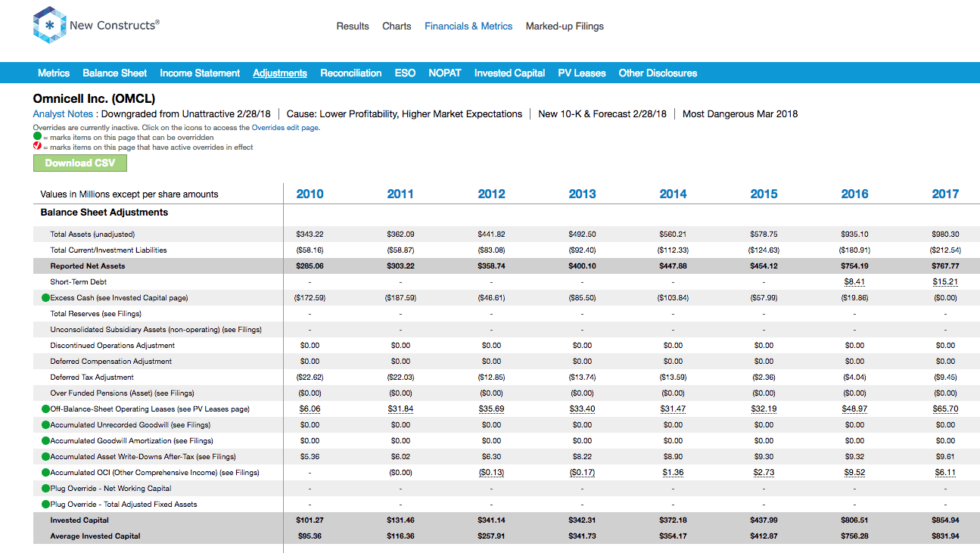Open 2015 operating leases value $32.19

coord(764,409)
